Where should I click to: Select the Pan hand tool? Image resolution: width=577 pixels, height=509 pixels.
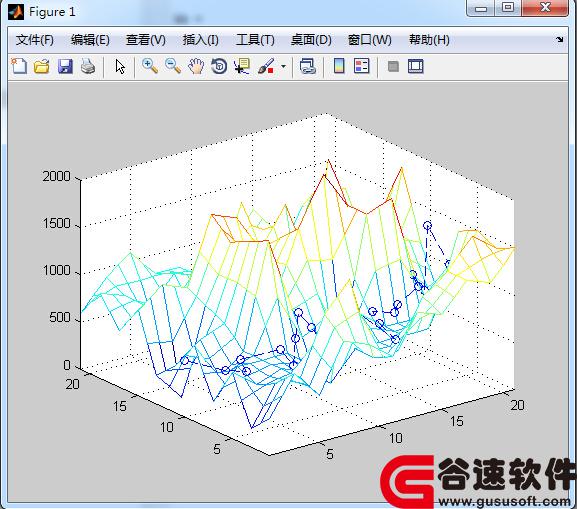click(196, 67)
